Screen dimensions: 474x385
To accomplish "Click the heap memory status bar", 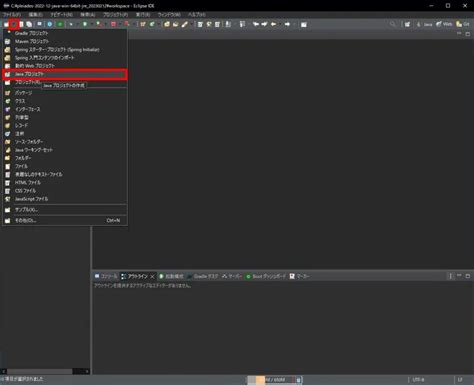I will tap(271, 380).
